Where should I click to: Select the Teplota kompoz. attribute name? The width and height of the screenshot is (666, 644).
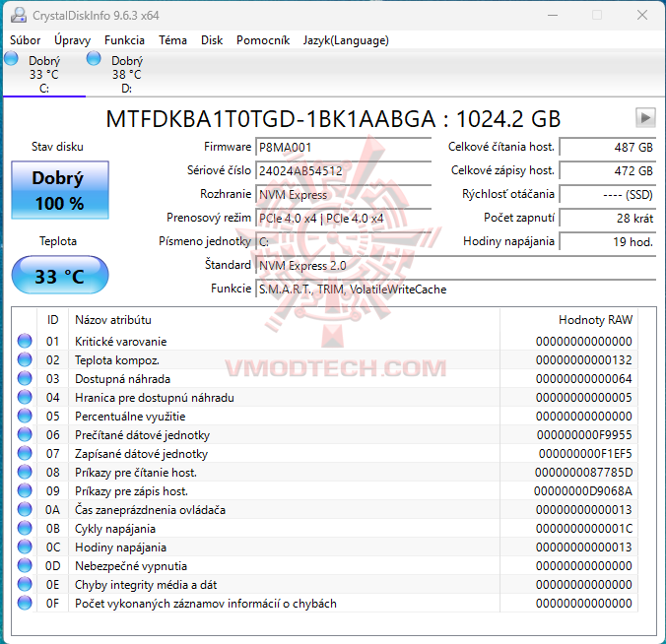117,360
